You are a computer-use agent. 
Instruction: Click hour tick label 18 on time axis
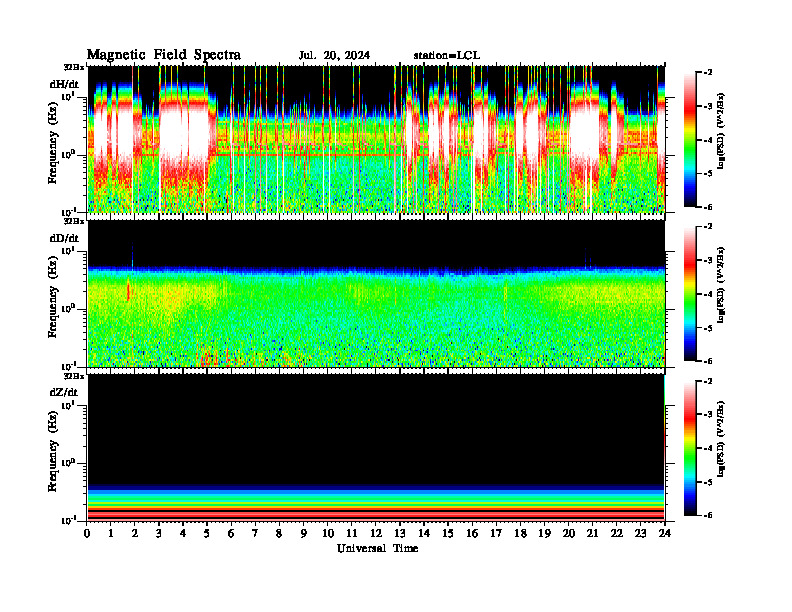(x=520, y=533)
